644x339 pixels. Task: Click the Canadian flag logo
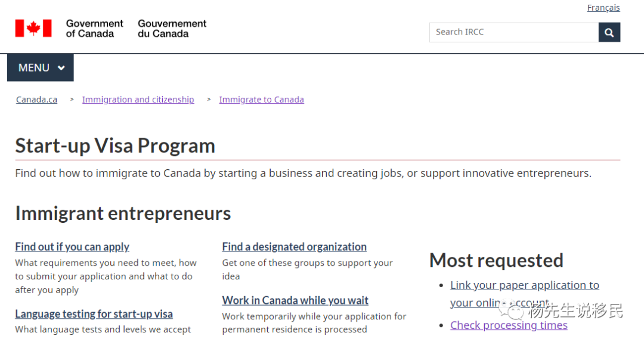pos(33,29)
